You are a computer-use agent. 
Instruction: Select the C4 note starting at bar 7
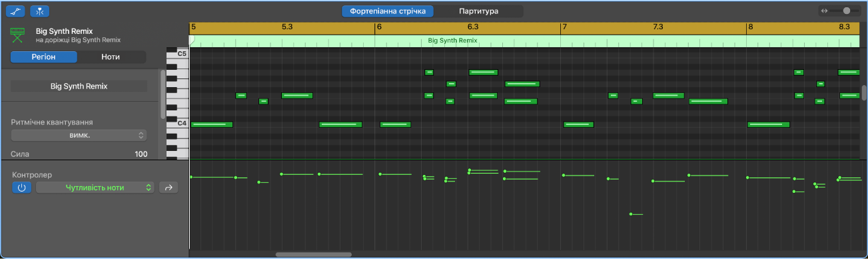click(x=578, y=124)
